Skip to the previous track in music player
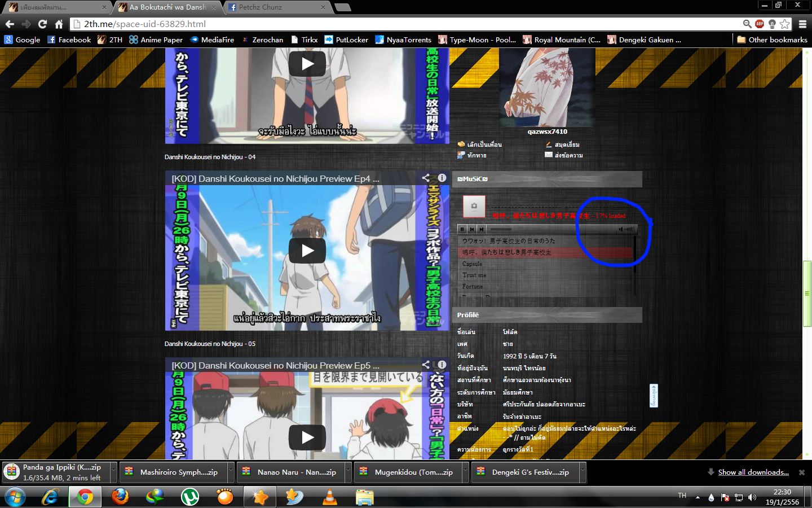Image resolution: width=812 pixels, height=508 pixels. 472,229
